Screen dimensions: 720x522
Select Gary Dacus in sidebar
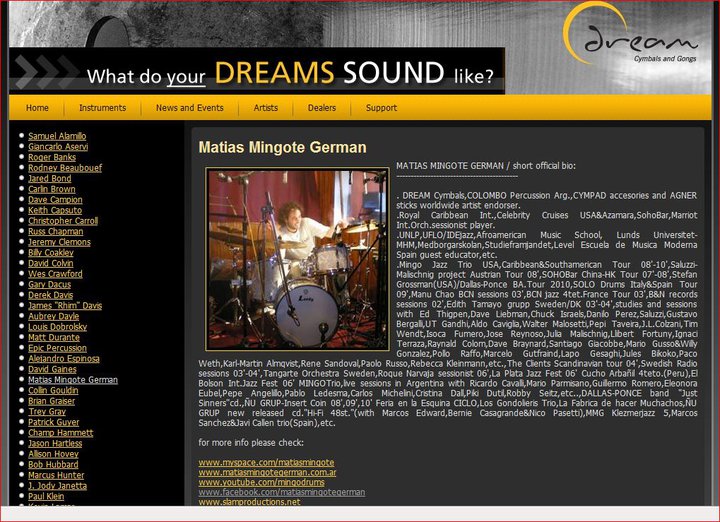point(50,284)
